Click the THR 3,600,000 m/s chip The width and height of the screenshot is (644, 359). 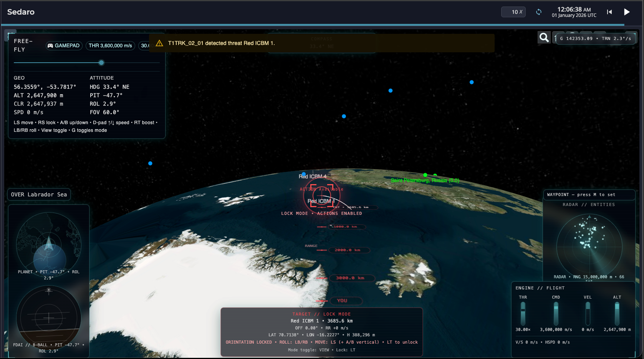click(110, 45)
